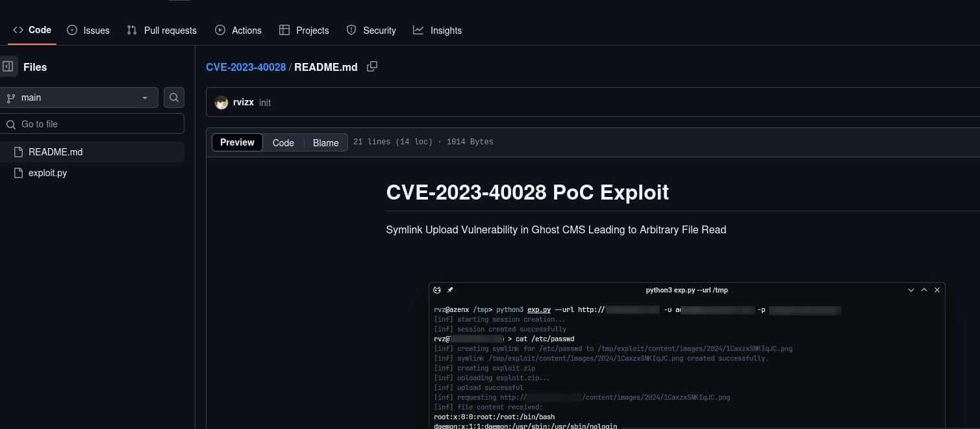The height and width of the screenshot is (429, 980).
Task: Copy file path icon next to README.md
Action: (x=372, y=66)
